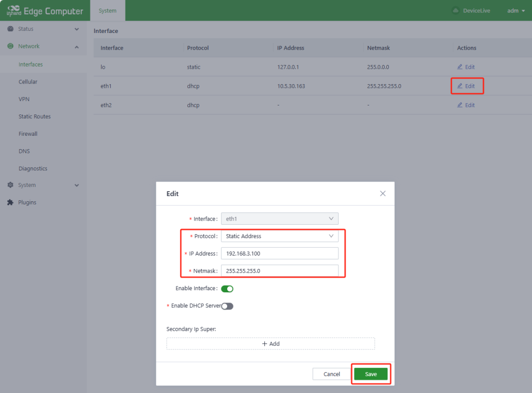Click the pencil Edit icon for eth2
Screen dimensions: 532x393
(x=460, y=105)
